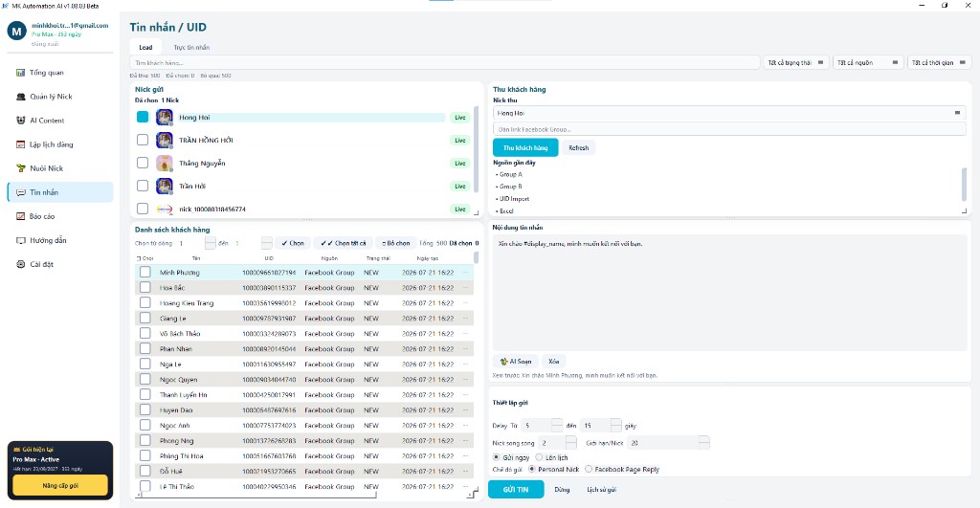Uncheck the Hong Hoi nick checkbox
Screen dimensions: 980x508
[143, 117]
